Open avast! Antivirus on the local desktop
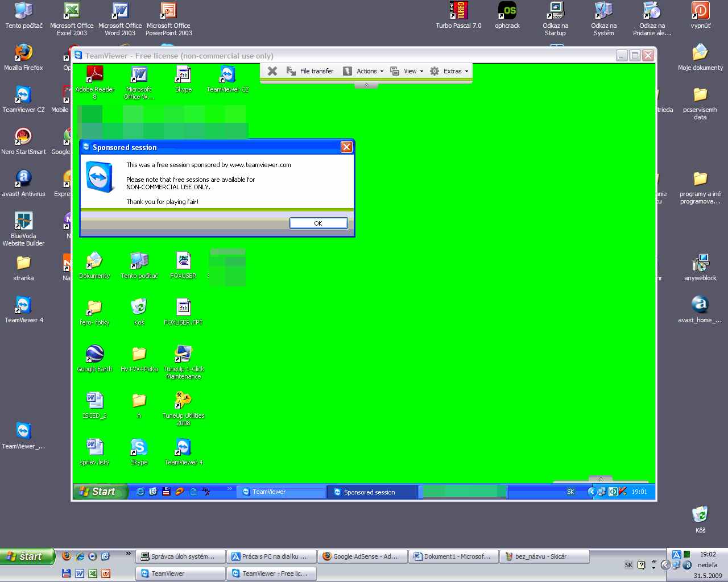The height and width of the screenshot is (582, 728). click(x=23, y=184)
